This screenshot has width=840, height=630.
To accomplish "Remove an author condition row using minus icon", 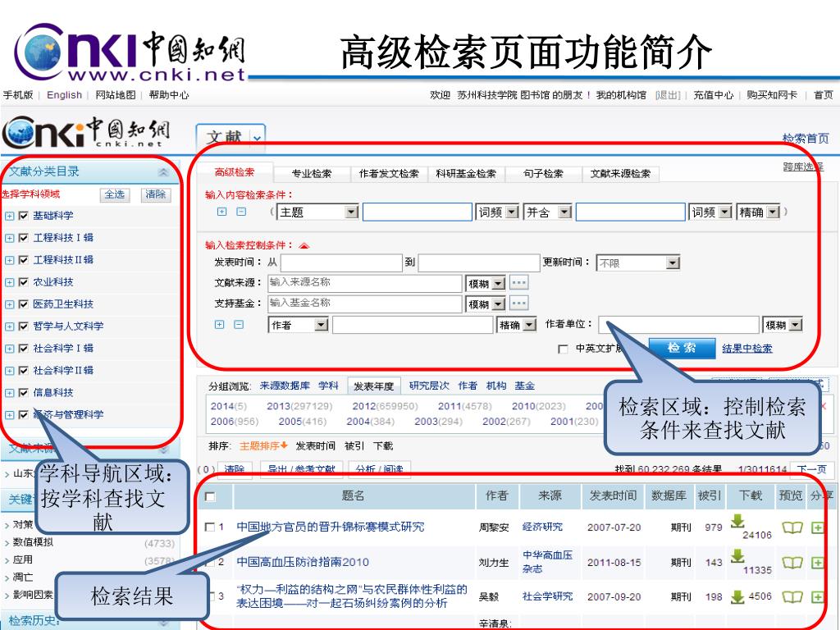I will point(239,324).
